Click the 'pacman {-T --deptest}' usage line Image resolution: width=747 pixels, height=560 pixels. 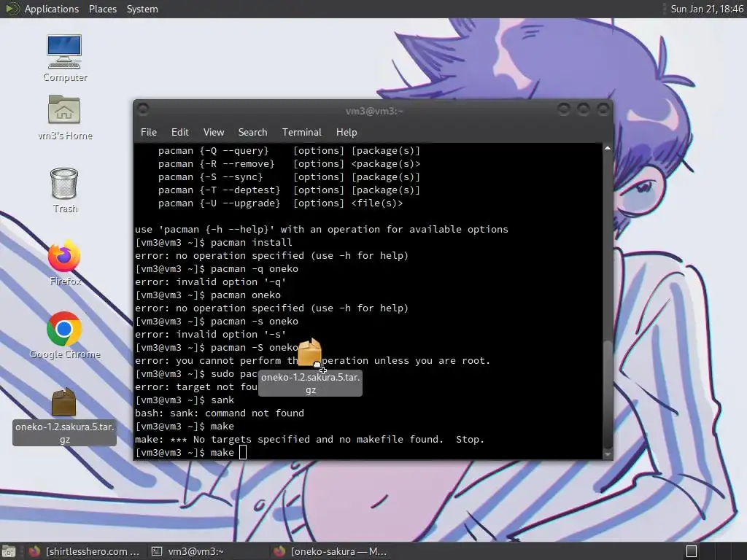[x=289, y=190]
